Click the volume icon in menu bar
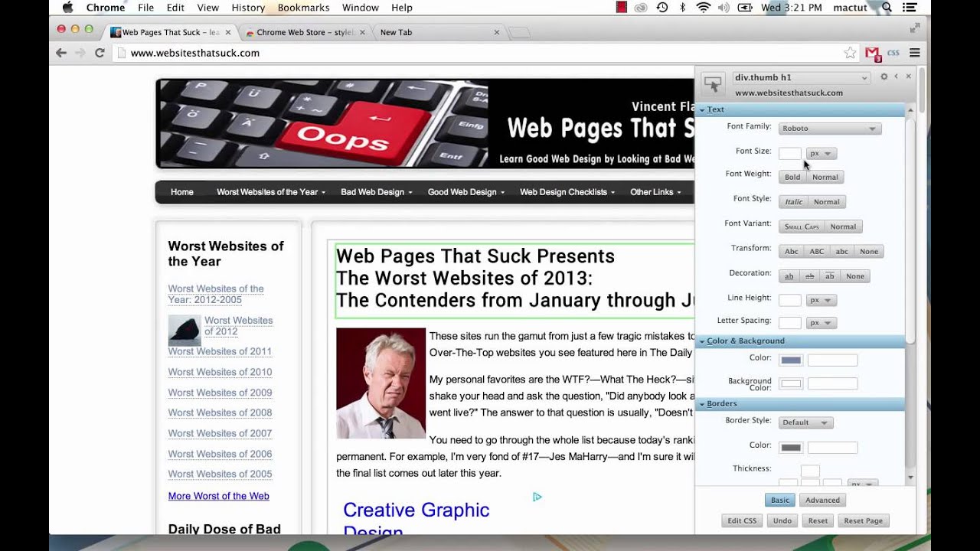 point(724,8)
